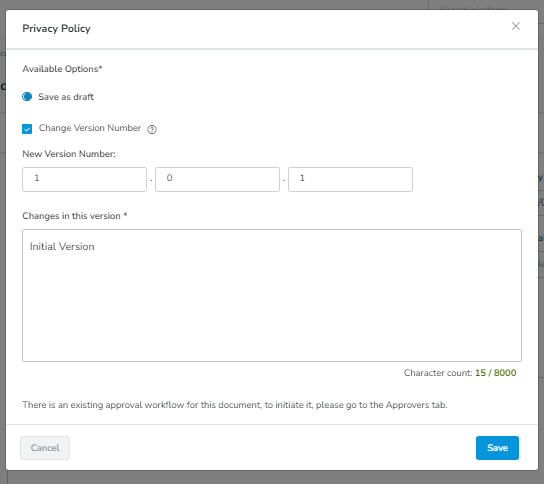Viewport: 544px width, 484px height.
Task: Click the 'New Version Number:' label
Action: (69, 154)
